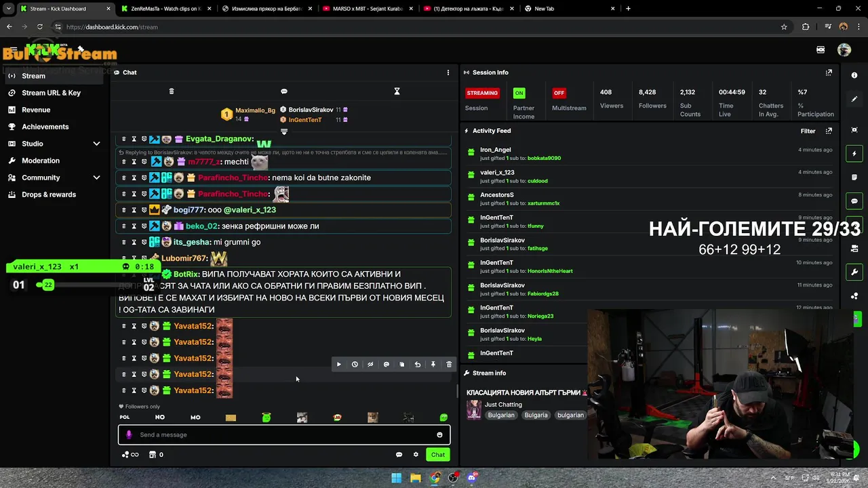This screenshot has height=488, width=868.
Task: Bookmark this page with the star icon
Action: (x=784, y=27)
